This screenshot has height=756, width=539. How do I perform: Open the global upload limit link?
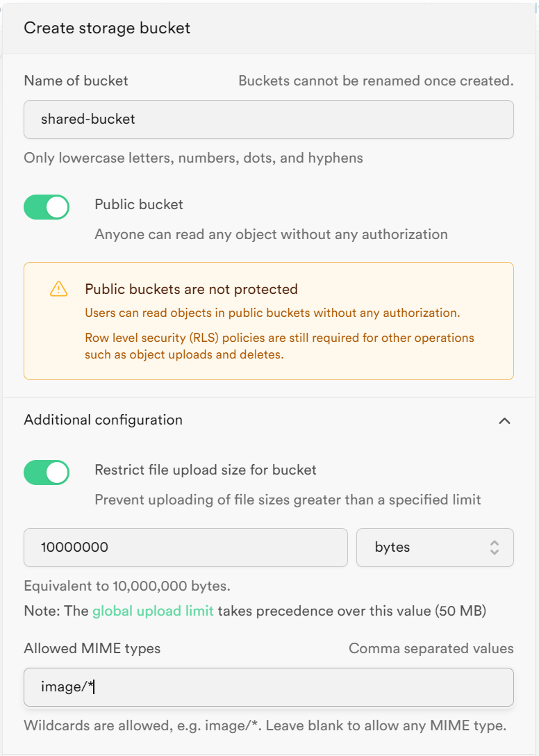[153, 611]
